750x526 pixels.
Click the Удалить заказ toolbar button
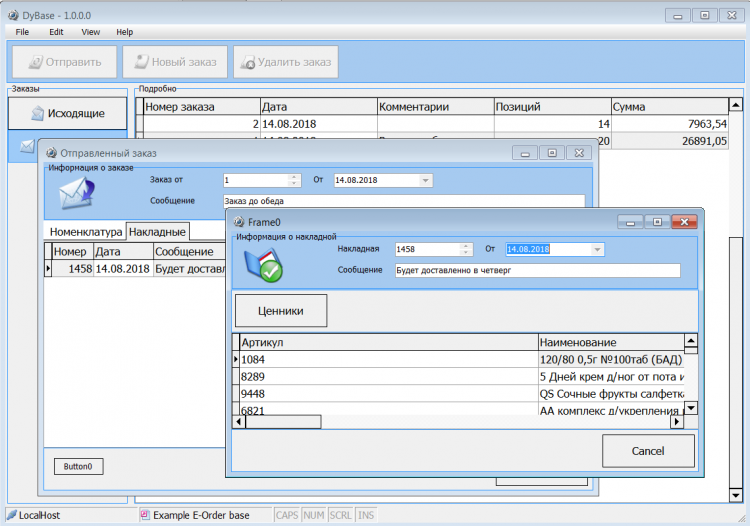pyautogui.click(x=286, y=62)
